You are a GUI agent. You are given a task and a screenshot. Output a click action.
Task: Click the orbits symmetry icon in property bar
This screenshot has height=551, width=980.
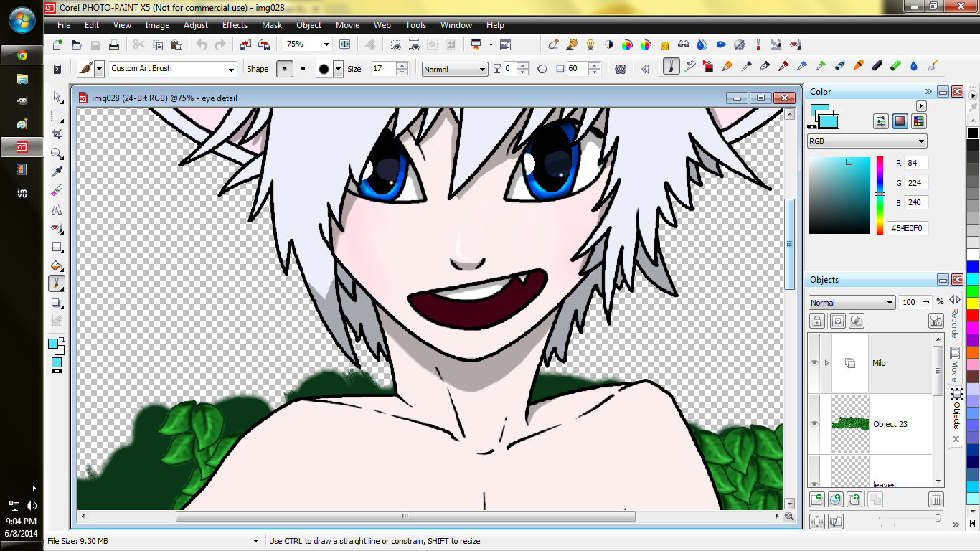pos(621,69)
